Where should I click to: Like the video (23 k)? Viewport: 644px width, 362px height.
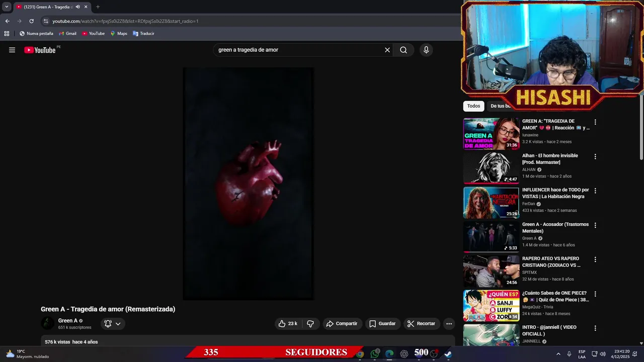click(288, 324)
